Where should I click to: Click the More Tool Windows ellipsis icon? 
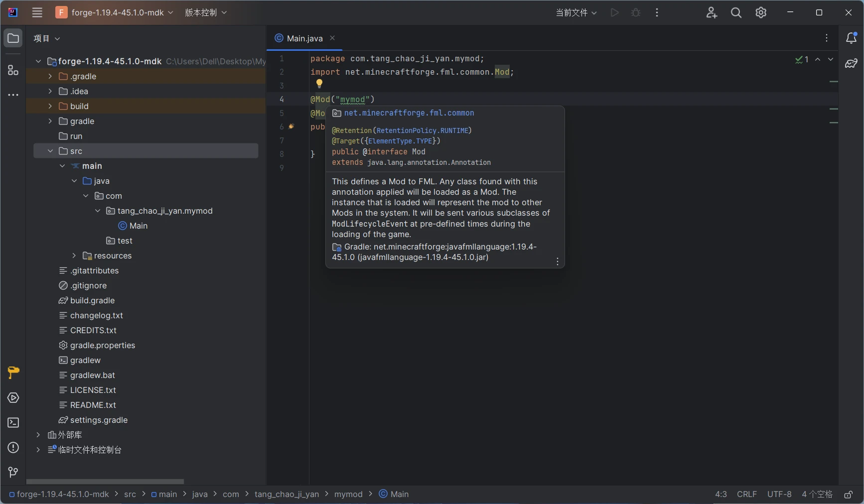click(x=12, y=95)
